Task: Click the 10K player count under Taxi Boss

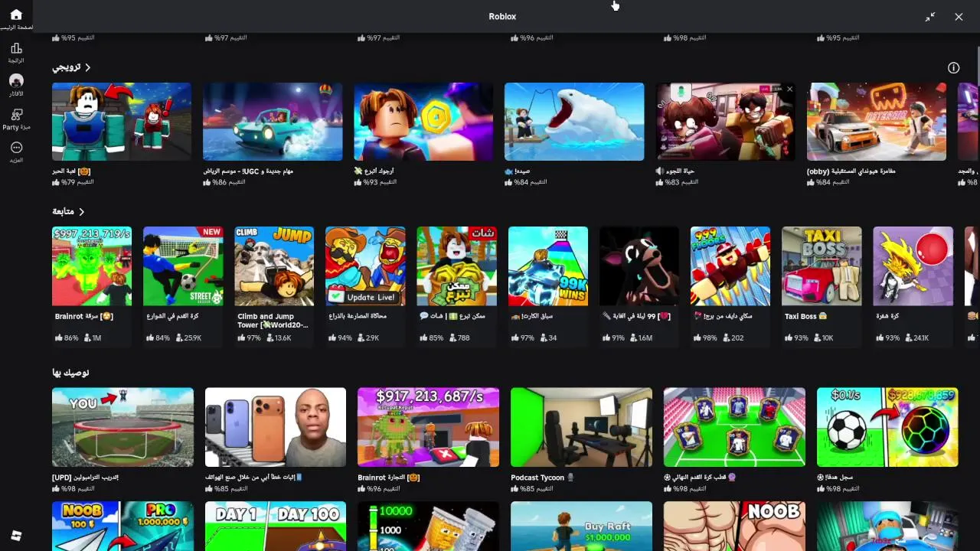Action: [x=822, y=337]
